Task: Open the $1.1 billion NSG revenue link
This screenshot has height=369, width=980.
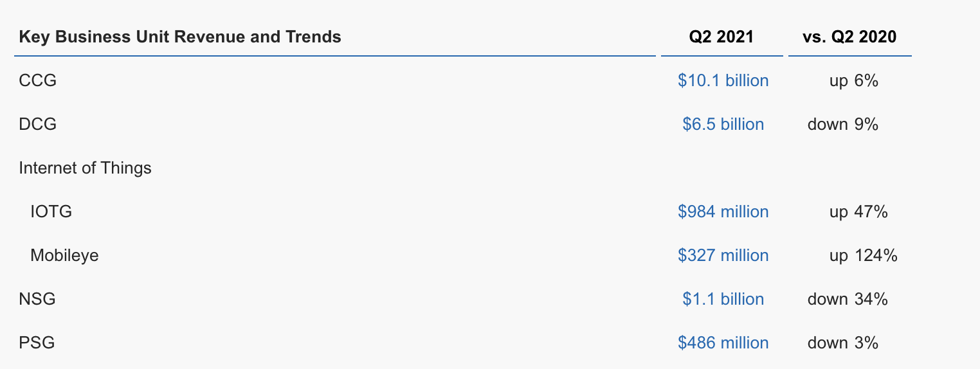Action: (723, 299)
